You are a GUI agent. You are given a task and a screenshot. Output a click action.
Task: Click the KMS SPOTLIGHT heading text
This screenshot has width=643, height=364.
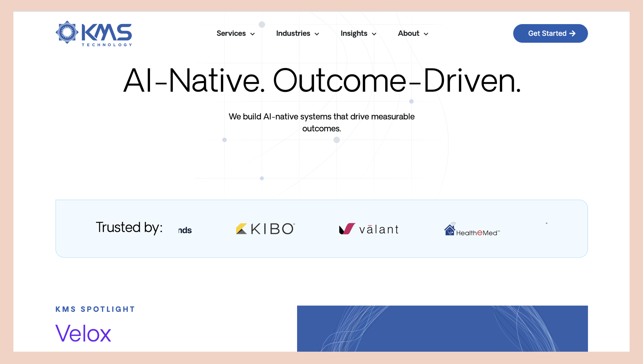(95, 309)
